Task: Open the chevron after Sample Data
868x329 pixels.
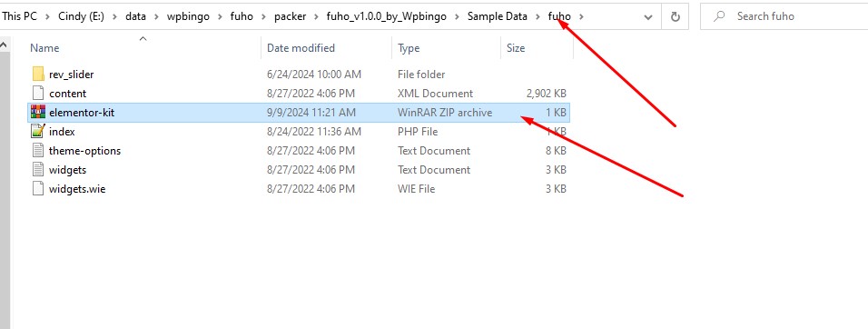Action: coord(538,16)
